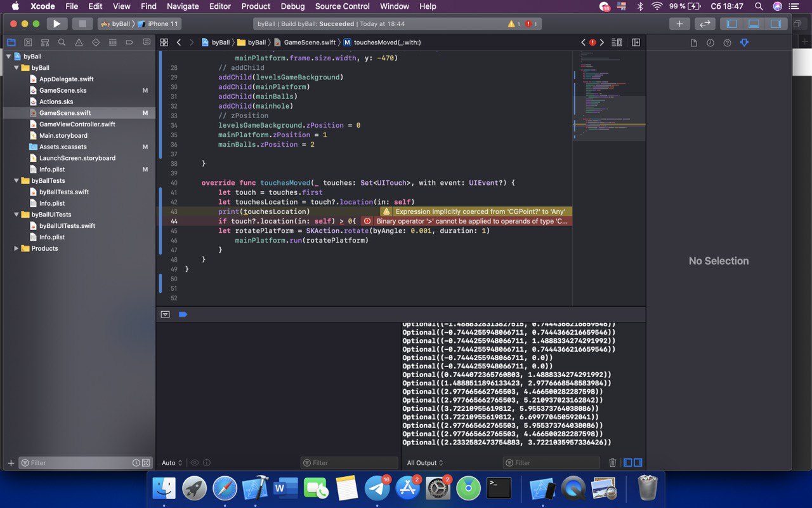Image resolution: width=812 pixels, height=508 pixels.
Task: Click the coerced CGPoint warning message
Action: click(476, 211)
